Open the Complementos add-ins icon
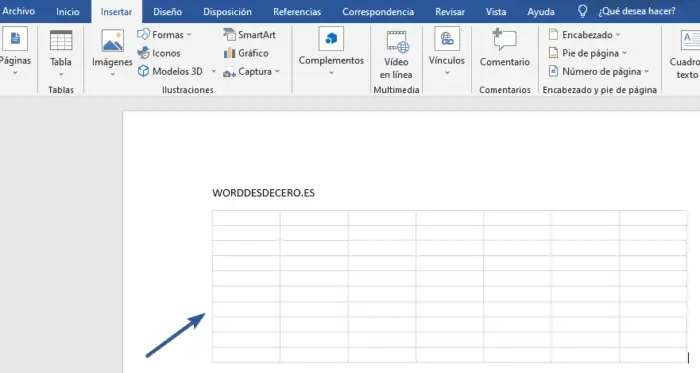 click(x=331, y=38)
